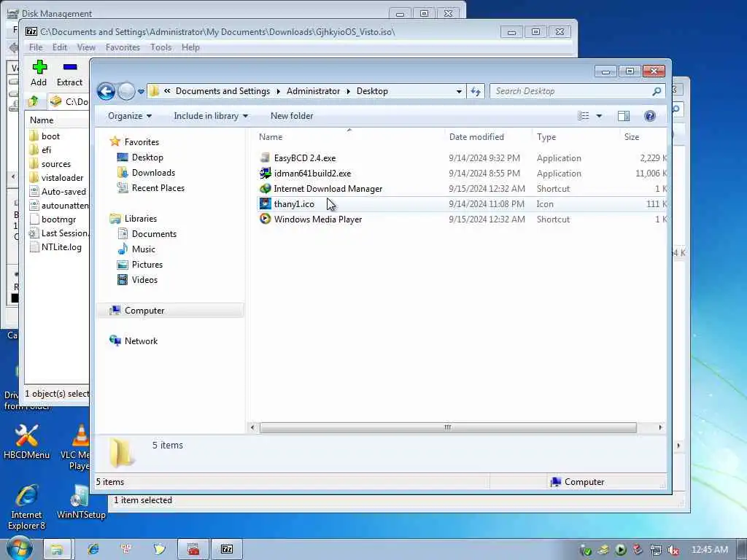Open the Tools menu in 7-Zip
The width and height of the screenshot is (747, 560).
[x=161, y=47]
